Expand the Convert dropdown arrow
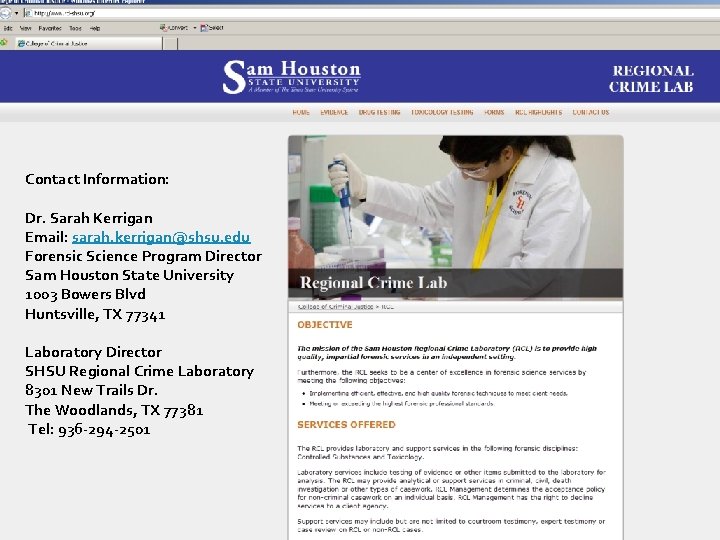Image resolution: width=720 pixels, height=540 pixels. tap(195, 28)
